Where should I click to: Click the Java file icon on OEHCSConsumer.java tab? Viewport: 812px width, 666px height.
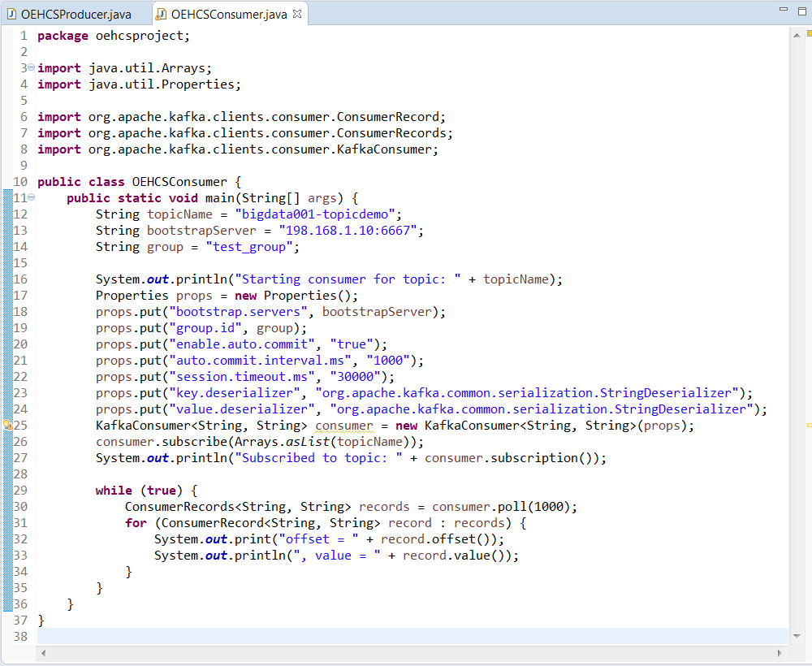(162, 14)
